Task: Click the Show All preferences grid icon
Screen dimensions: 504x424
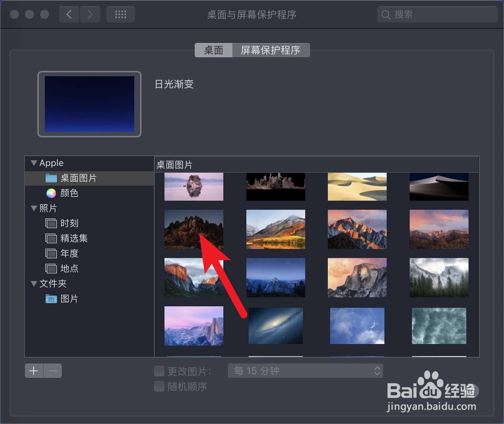Action: [x=120, y=14]
